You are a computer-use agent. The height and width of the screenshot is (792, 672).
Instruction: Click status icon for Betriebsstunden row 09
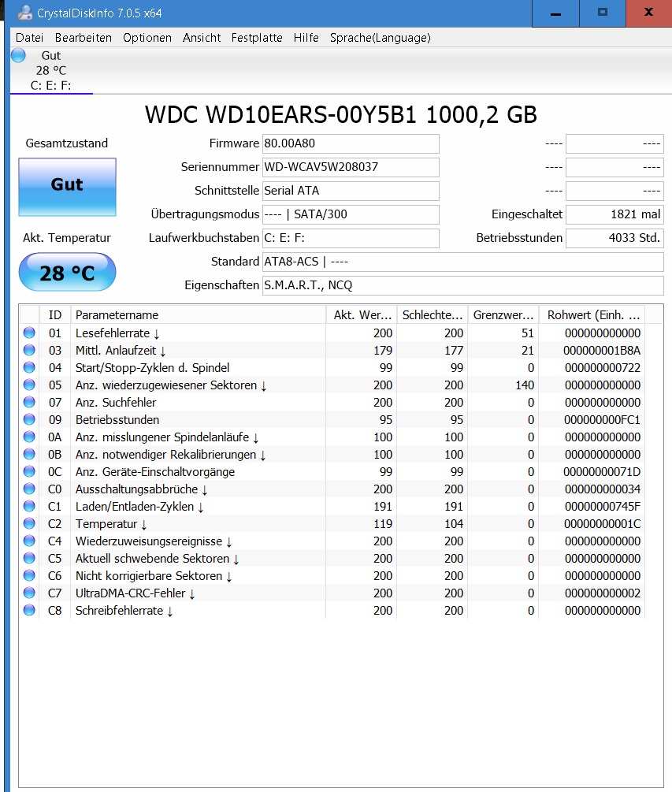(29, 419)
